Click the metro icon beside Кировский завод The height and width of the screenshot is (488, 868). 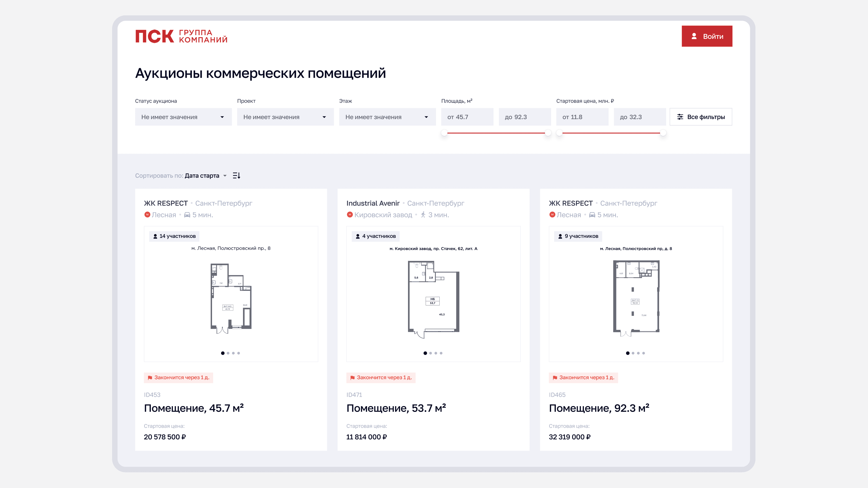(x=350, y=215)
